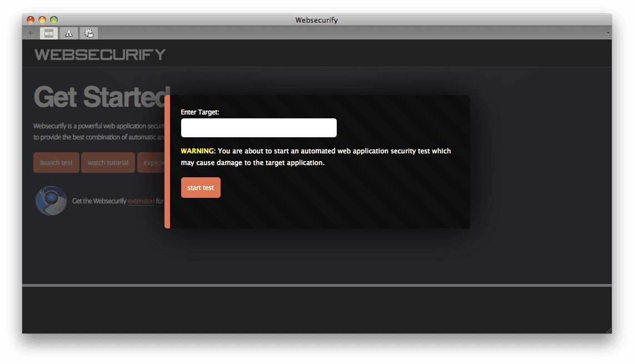634x364 pixels.
Task: Click "Websecurify is a powerful web application" text
Action: click(x=89, y=126)
